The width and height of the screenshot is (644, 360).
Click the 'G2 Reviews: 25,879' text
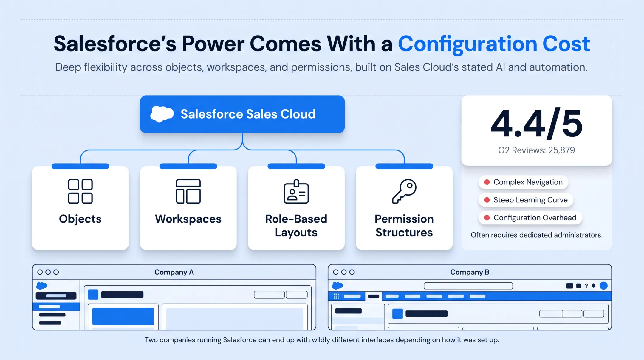(536, 150)
